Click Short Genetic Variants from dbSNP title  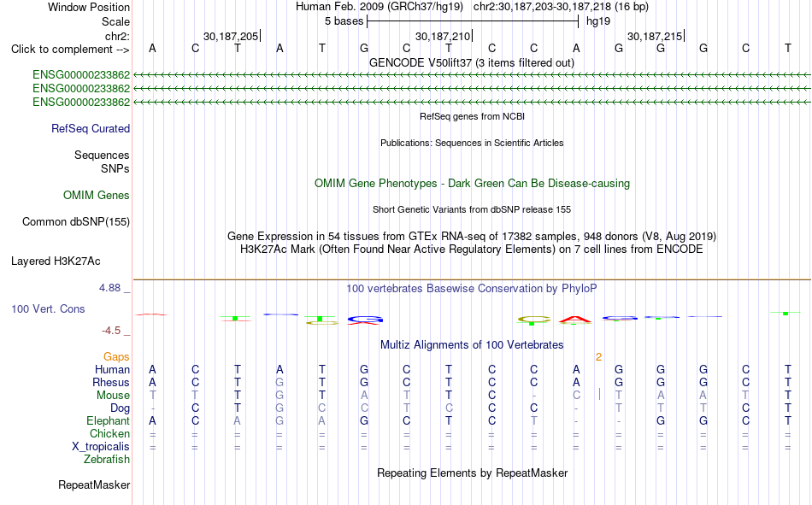coord(472,209)
